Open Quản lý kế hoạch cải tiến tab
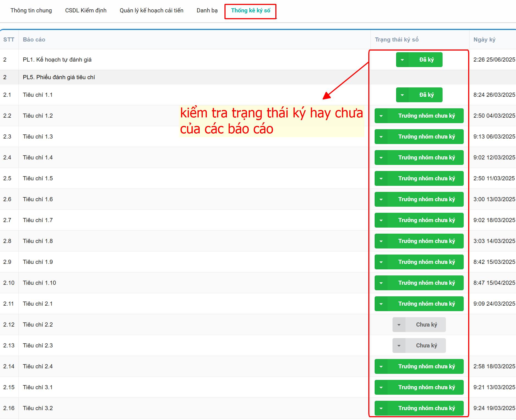This screenshot has height=420, width=516. click(x=151, y=10)
